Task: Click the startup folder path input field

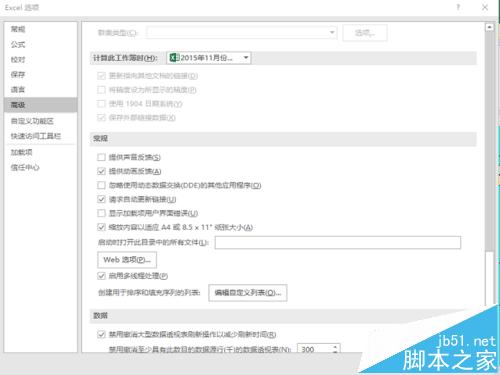Action: click(338, 242)
